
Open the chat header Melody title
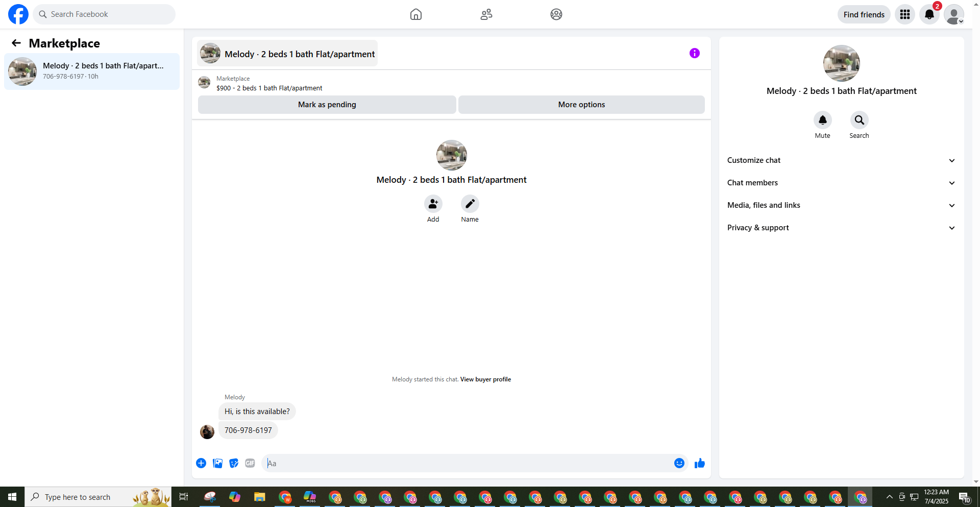click(x=287, y=54)
